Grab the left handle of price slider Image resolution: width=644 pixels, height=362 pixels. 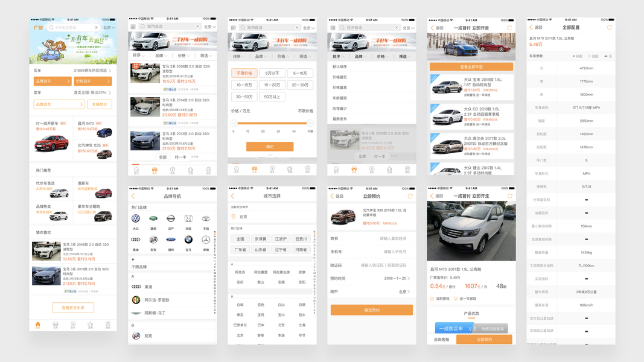click(234, 123)
